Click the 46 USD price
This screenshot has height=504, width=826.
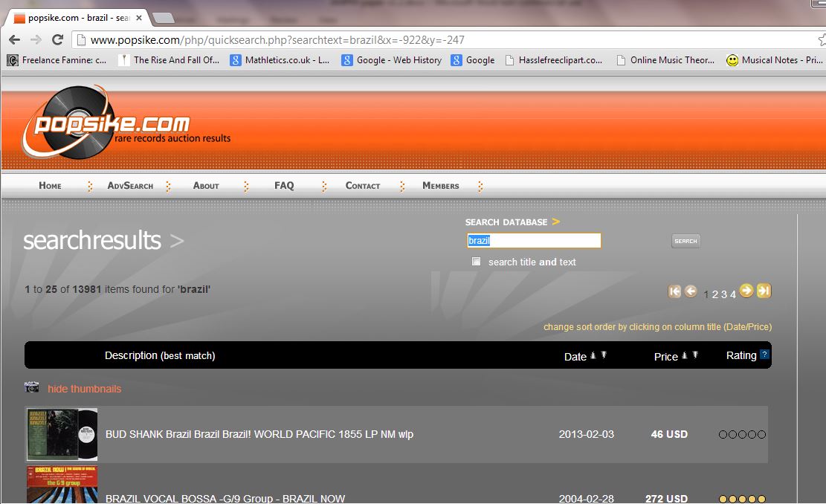pos(669,434)
